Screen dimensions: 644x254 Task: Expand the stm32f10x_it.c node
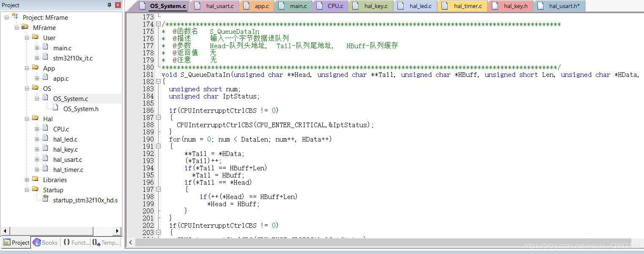click(x=37, y=58)
